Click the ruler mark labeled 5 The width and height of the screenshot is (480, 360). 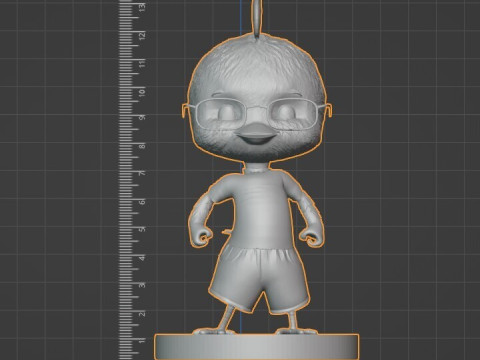[142, 230]
